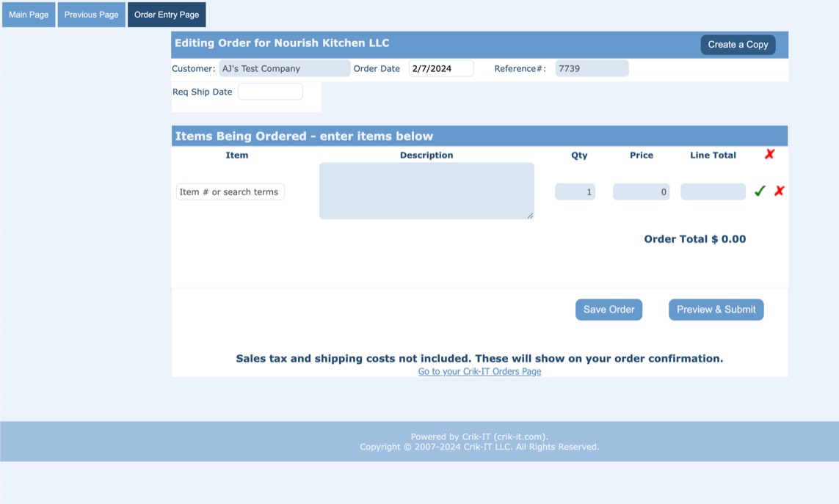Click the Line Total field
The width and height of the screenshot is (839, 504).
713,192
